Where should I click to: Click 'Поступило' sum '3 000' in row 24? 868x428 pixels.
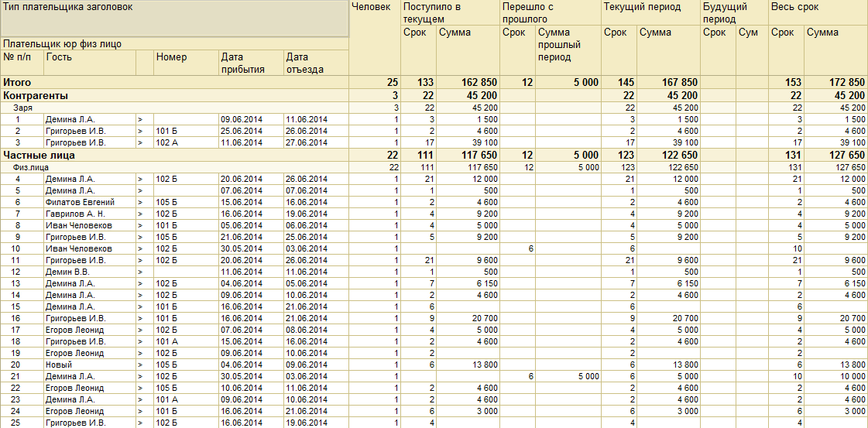tap(468, 412)
